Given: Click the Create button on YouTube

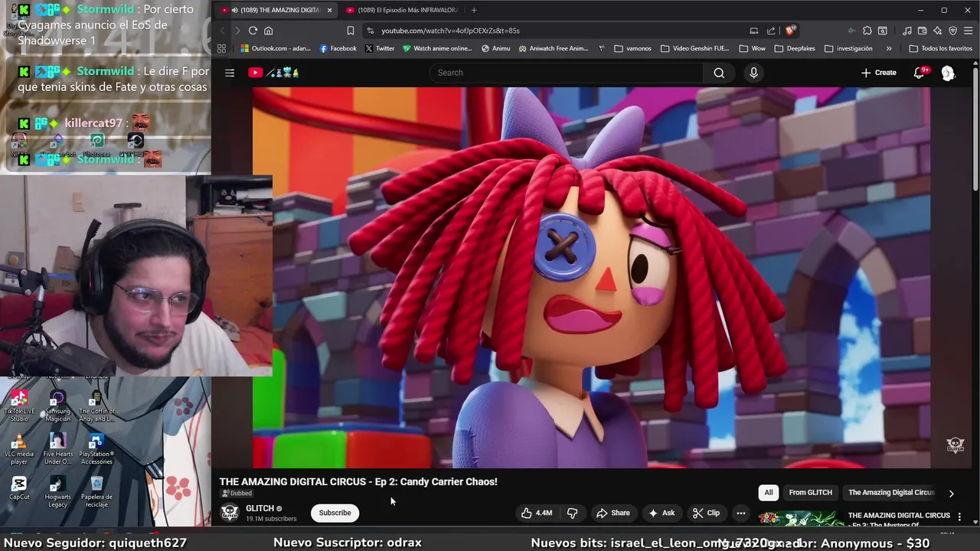Looking at the screenshot, I should 878,73.
